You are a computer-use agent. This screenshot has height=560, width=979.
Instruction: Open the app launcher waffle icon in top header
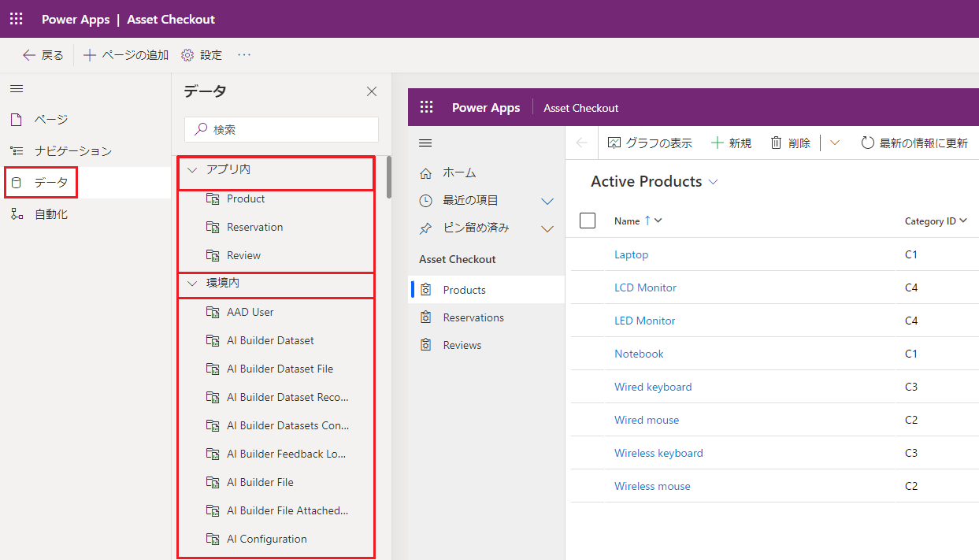[x=17, y=19]
